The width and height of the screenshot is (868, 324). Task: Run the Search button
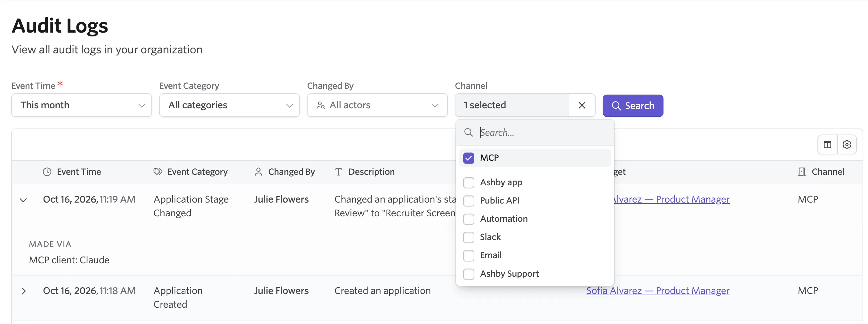click(x=632, y=106)
